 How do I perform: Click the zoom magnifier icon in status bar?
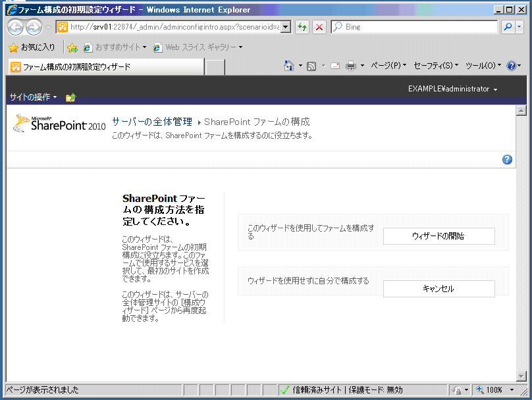coord(480,390)
